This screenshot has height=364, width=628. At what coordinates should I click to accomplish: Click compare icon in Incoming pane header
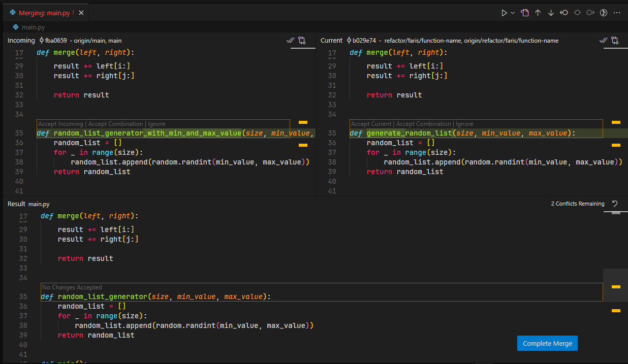coord(302,40)
